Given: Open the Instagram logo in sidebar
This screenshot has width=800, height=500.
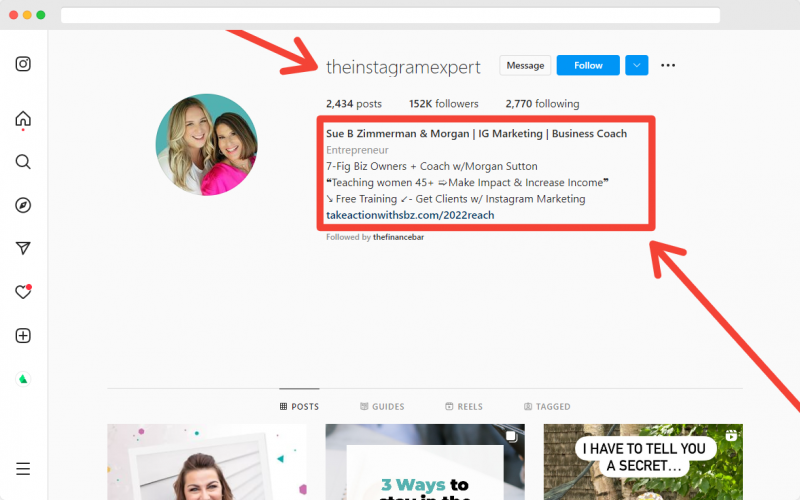Looking at the screenshot, I should click(23, 64).
